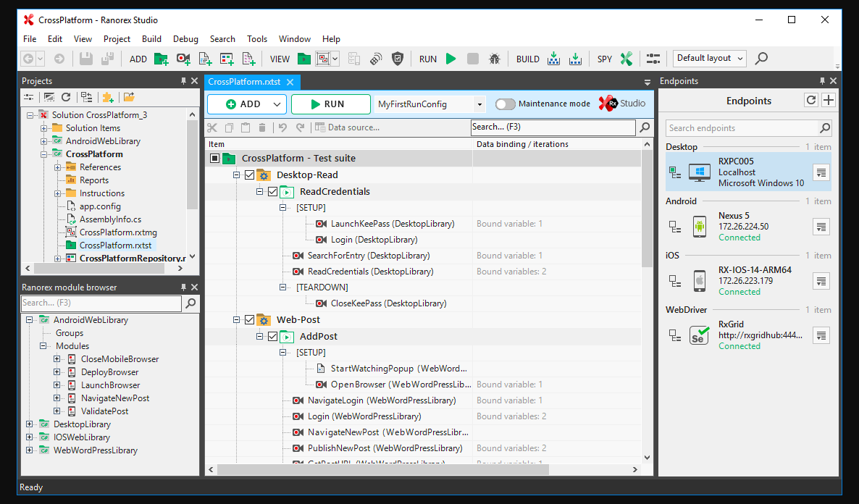Screen dimensions: 859x504
Task: Click the open folder icon in Projects toolbar
Action: (x=129, y=97)
